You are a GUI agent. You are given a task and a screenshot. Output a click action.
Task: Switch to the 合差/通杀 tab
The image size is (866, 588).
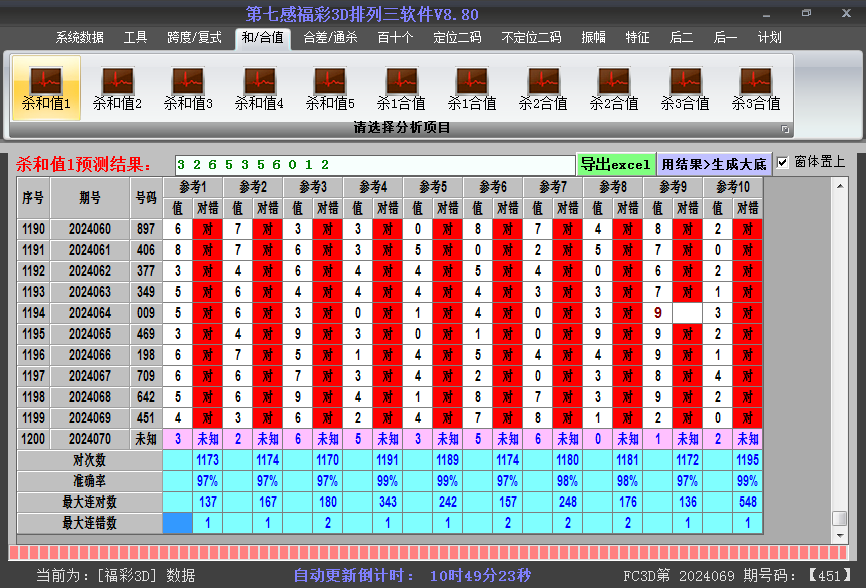pos(330,38)
